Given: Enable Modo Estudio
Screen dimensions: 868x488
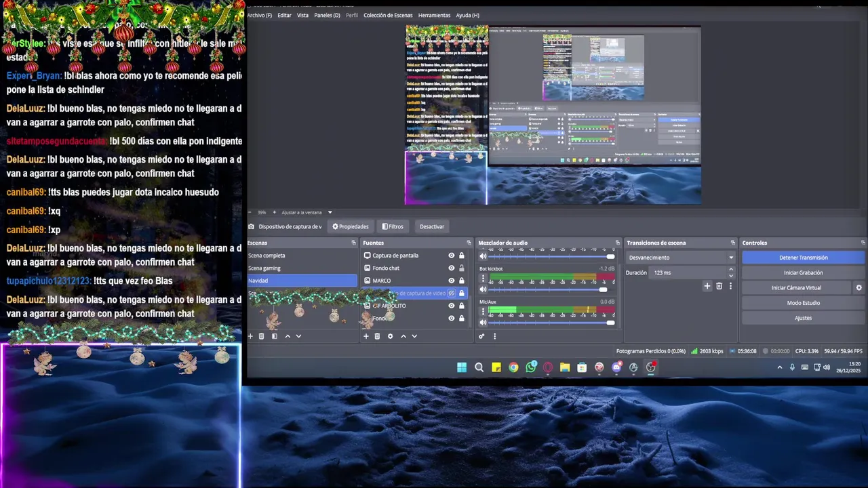Looking at the screenshot, I should pyautogui.click(x=804, y=303).
